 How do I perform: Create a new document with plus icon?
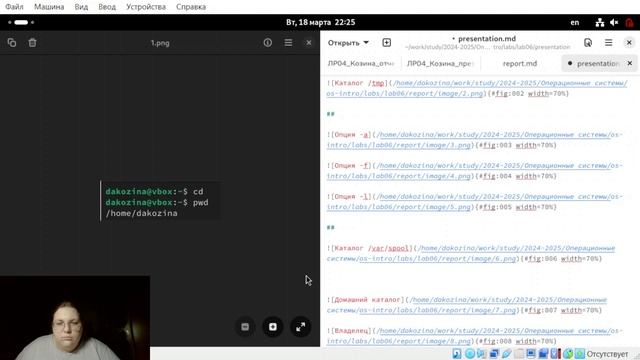tap(387, 42)
